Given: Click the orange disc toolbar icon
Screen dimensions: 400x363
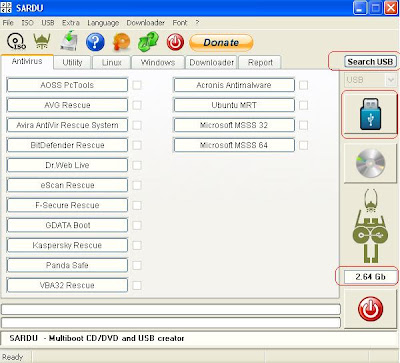Looking at the screenshot, I should (x=121, y=42).
